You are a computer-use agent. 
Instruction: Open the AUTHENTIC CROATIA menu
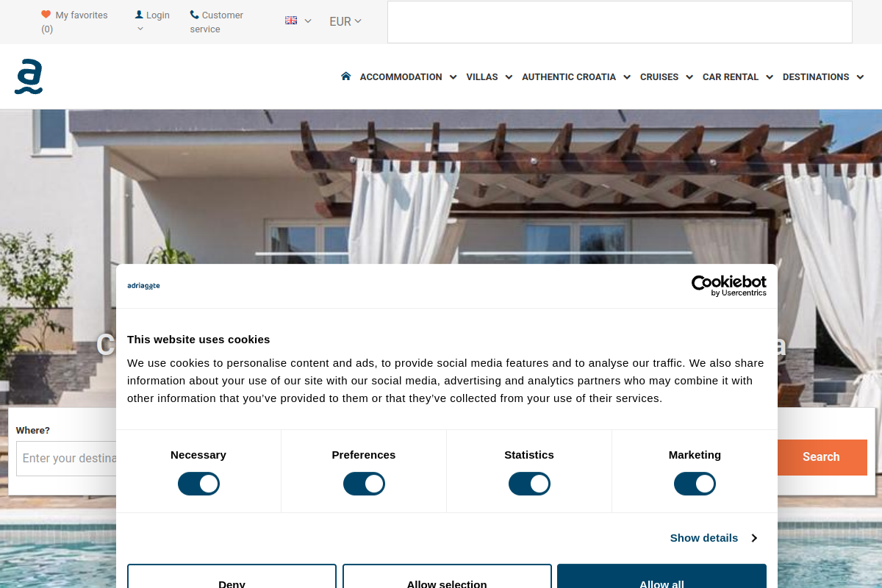point(569,77)
